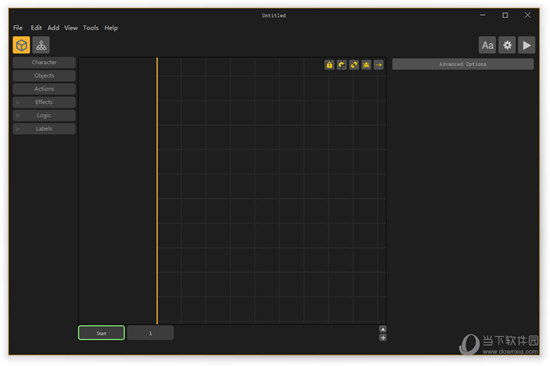Expand the Advanced Options panel

tap(463, 64)
